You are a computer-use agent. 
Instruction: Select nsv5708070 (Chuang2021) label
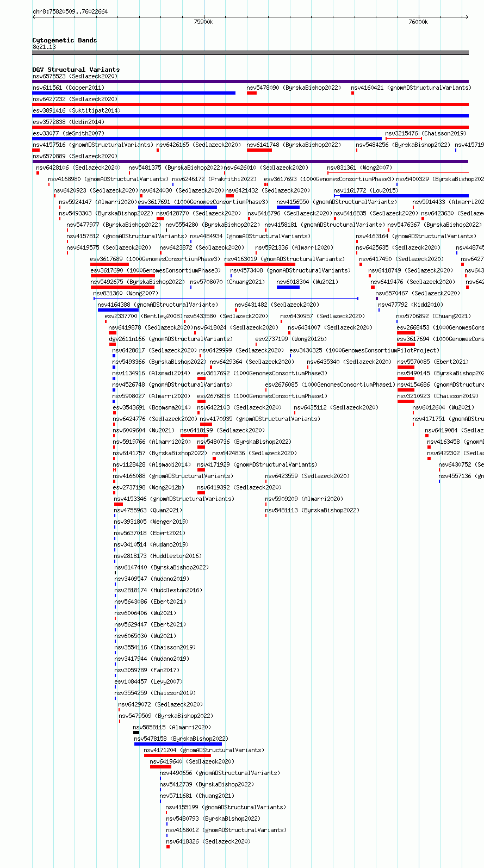click(x=227, y=282)
